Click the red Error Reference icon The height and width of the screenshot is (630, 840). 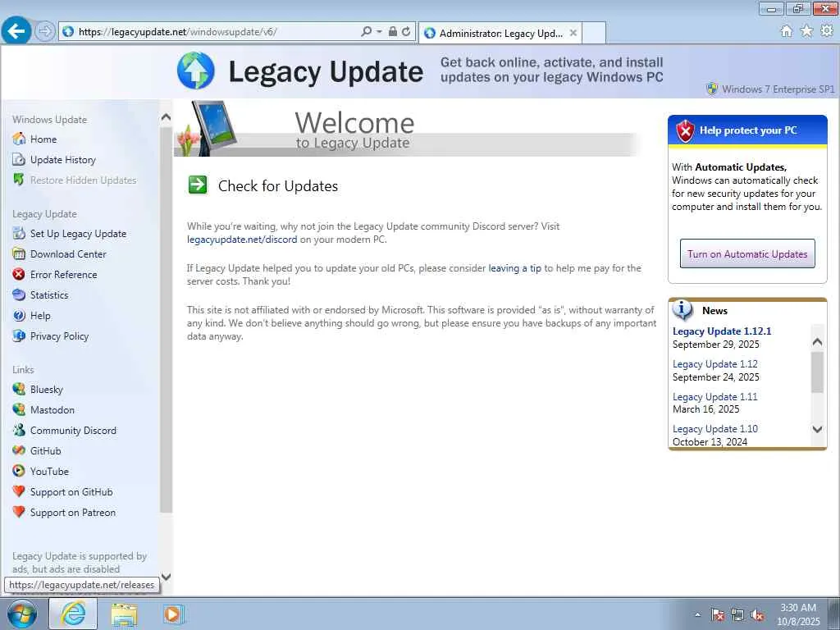click(19, 274)
